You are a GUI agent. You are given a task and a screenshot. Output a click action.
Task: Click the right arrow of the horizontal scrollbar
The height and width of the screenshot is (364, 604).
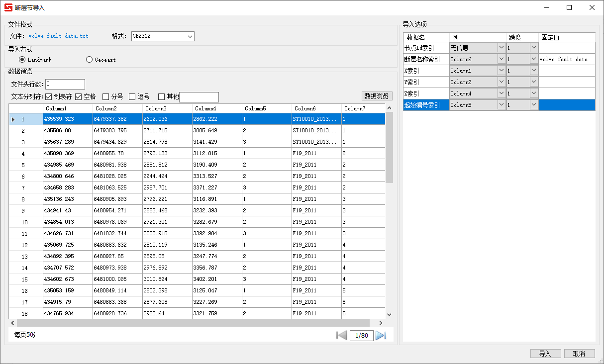(x=381, y=323)
